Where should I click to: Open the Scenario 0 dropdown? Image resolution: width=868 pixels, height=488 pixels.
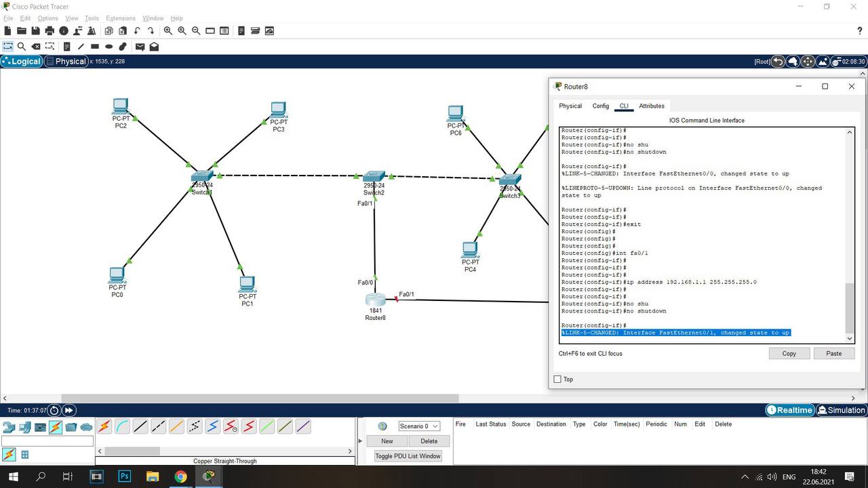(419, 426)
